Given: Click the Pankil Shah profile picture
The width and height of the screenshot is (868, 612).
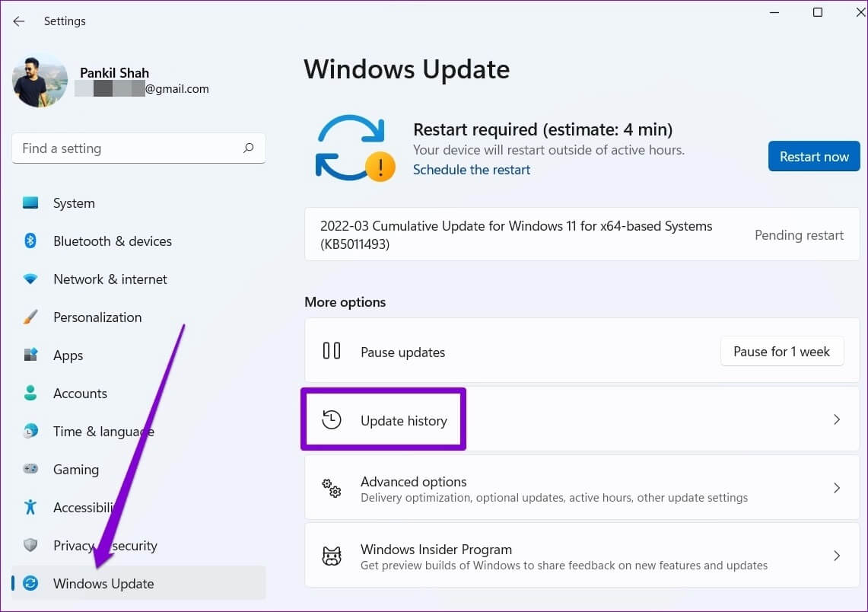Looking at the screenshot, I should tap(40, 81).
